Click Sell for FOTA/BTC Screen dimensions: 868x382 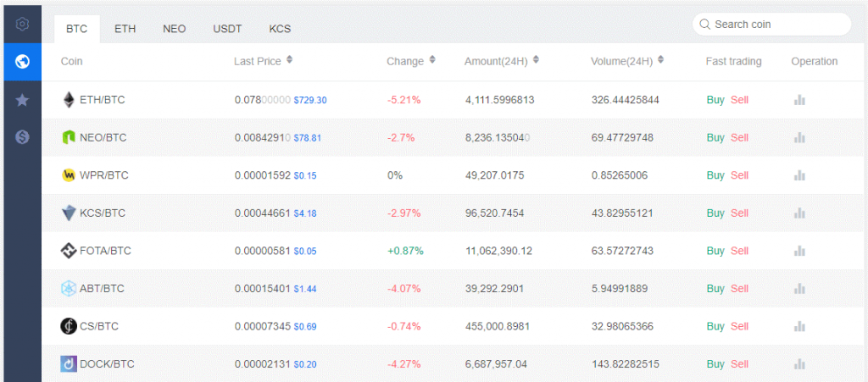click(x=739, y=251)
